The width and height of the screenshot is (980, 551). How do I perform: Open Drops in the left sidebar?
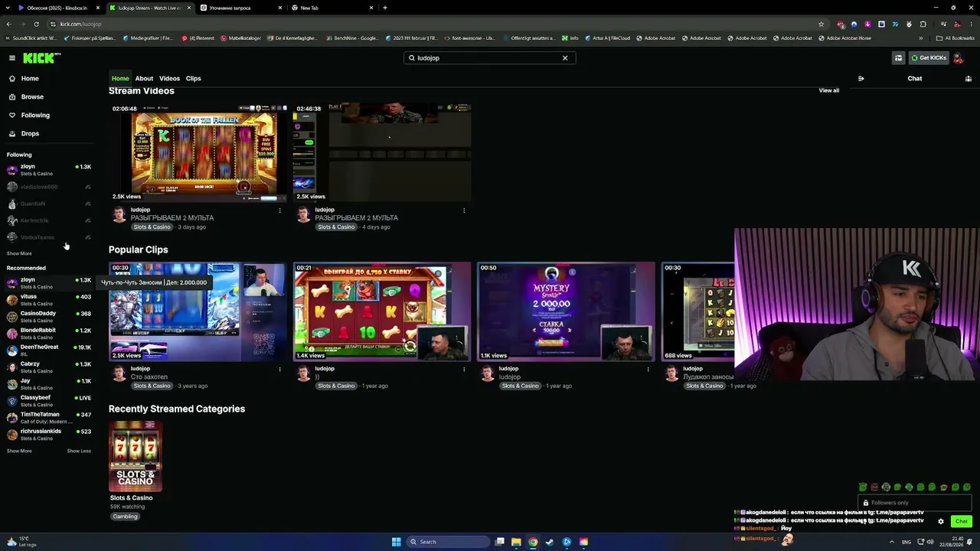(30, 134)
